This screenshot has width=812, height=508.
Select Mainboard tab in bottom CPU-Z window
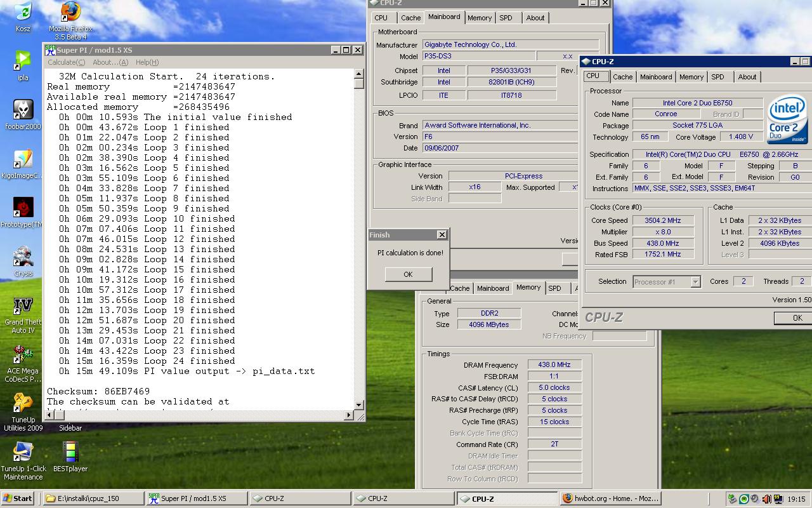click(x=493, y=288)
